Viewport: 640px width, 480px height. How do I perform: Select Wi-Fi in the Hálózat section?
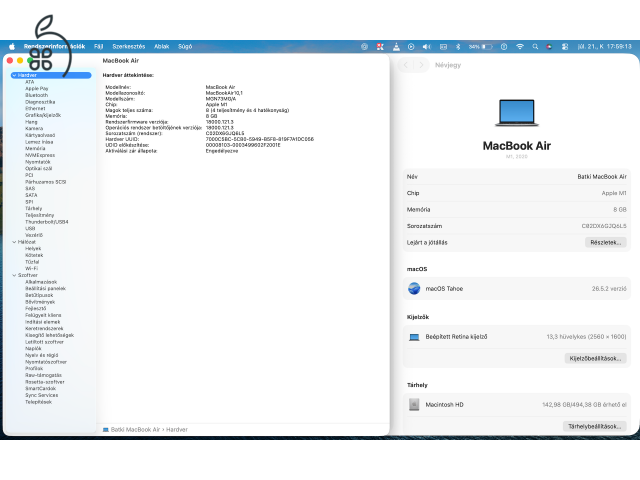31,269
